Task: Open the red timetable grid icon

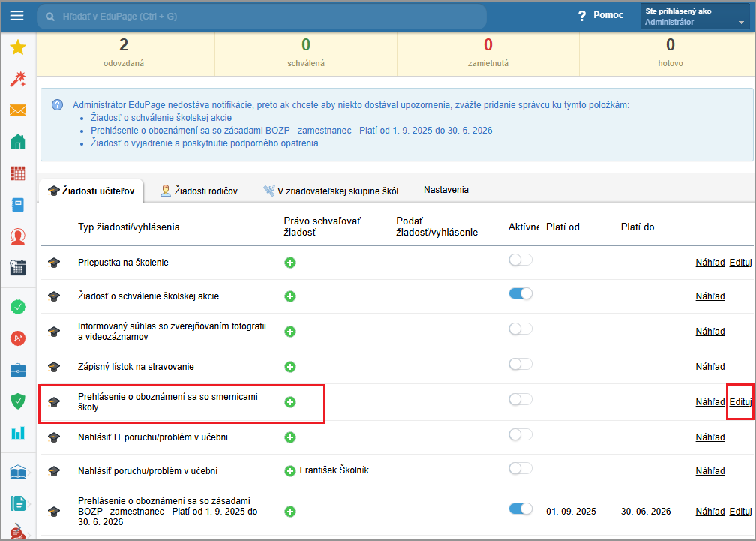Action: pos(18,173)
